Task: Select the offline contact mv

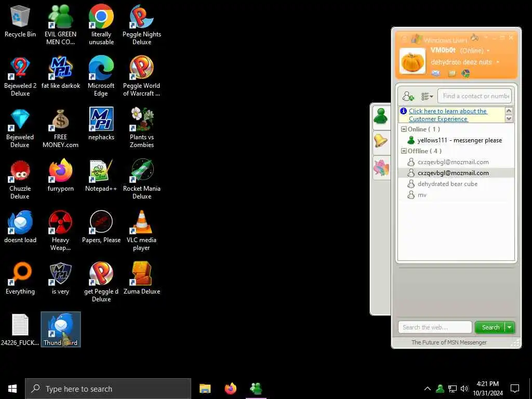Action: 456,195
